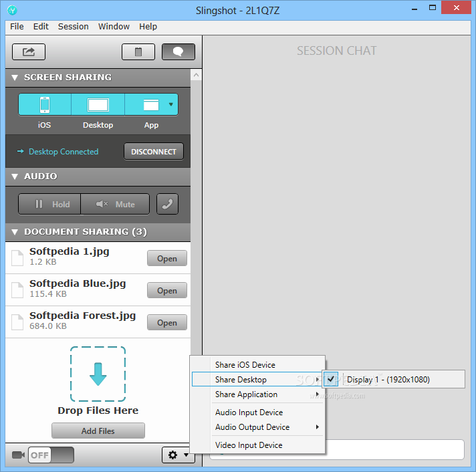Click the Softpedia 1.jpg file icon
This screenshot has width=476, height=472.
pyautogui.click(x=17, y=258)
